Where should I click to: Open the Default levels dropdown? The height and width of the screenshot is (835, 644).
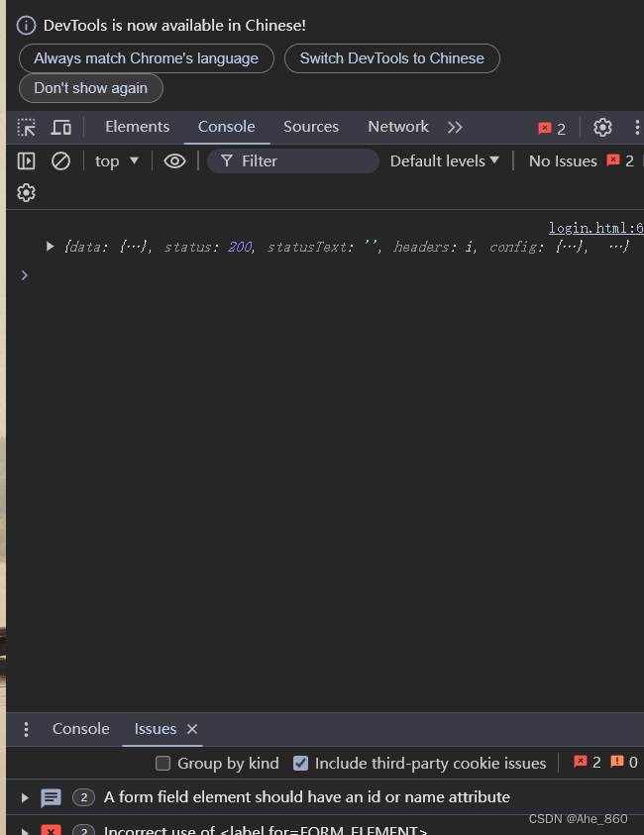coord(444,160)
